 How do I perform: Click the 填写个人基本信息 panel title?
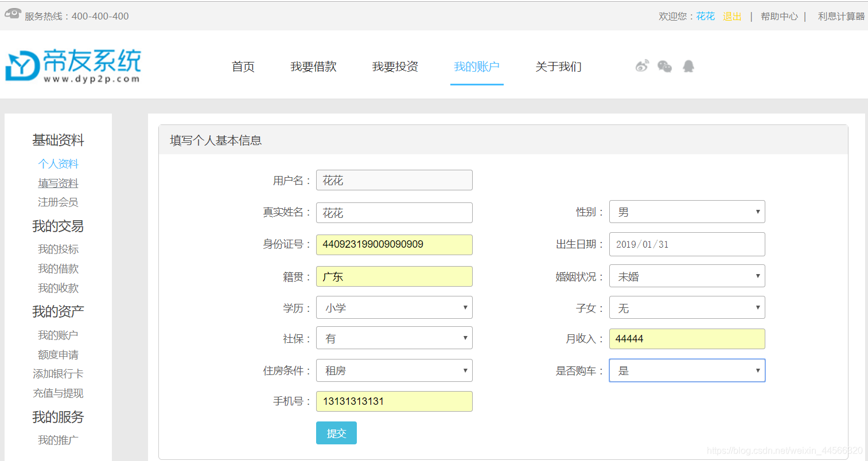coord(216,140)
